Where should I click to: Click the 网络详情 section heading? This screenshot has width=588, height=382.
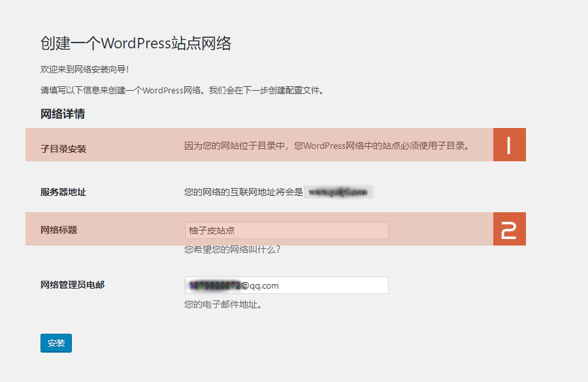click(x=63, y=114)
